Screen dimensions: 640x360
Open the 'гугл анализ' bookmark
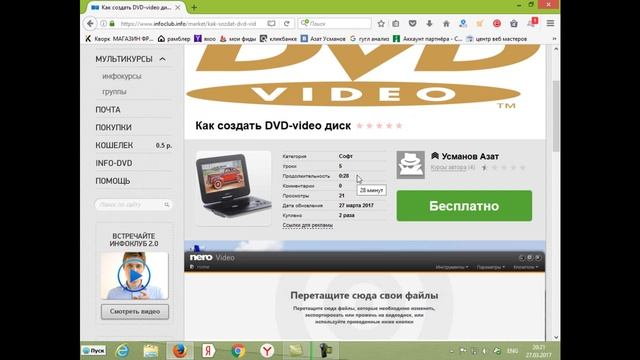click(x=369, y=39)
